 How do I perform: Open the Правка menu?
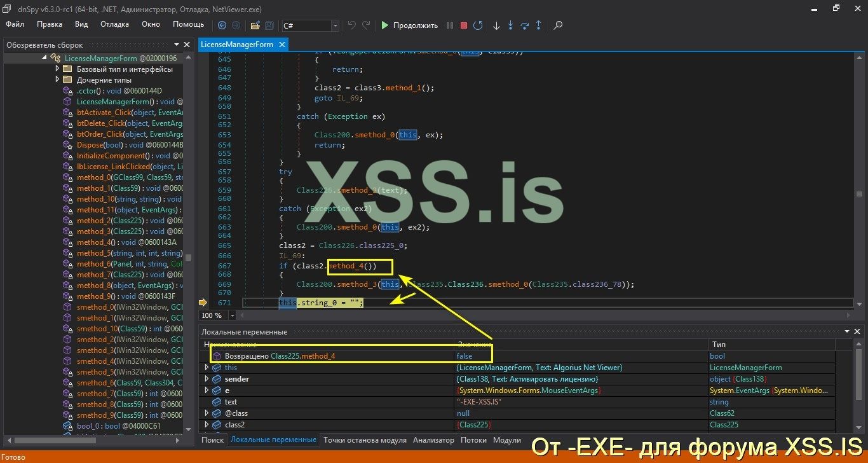point(50,24)
